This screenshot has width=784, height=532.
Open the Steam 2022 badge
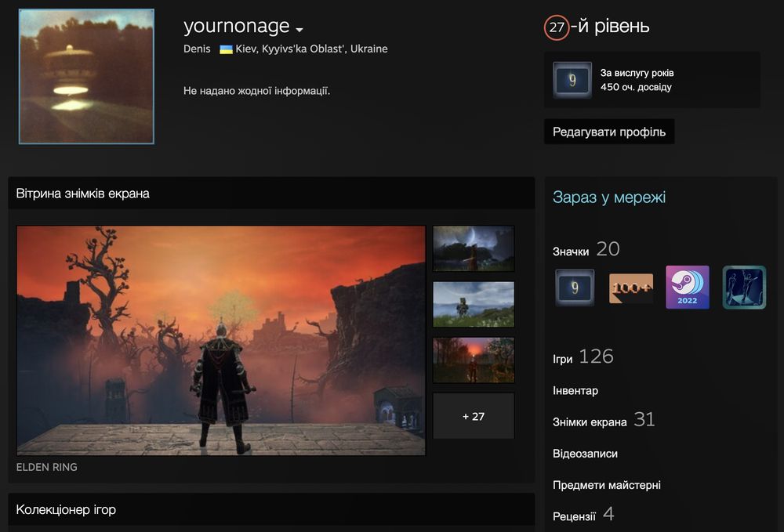687,288
